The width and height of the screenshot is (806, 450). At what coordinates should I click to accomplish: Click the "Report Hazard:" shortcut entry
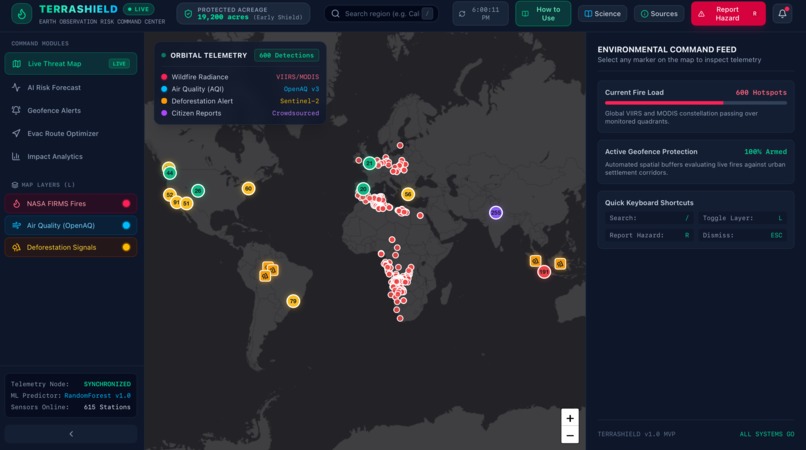click(649, 235)
